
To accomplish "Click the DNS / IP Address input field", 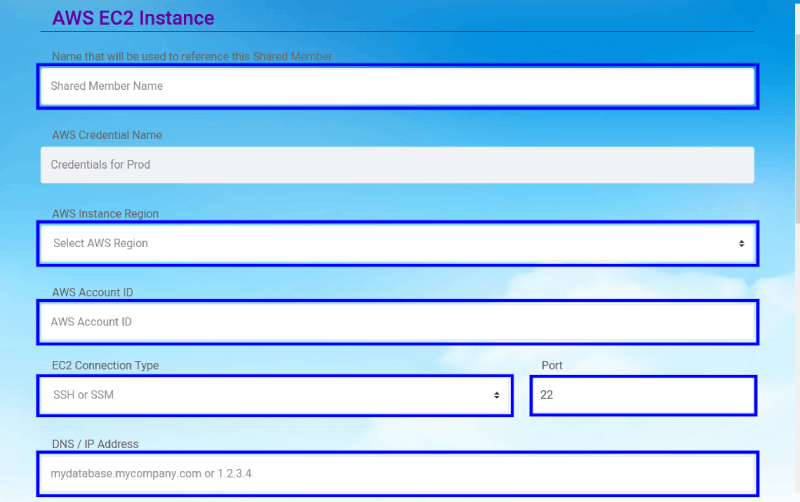I will click(397, 473).
